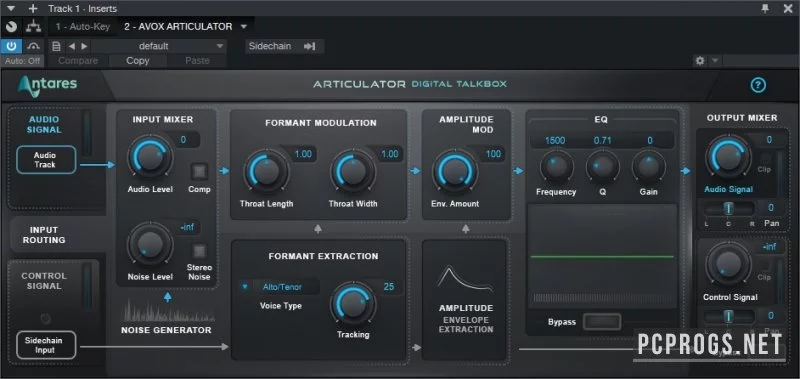Click the Throat Length knob
The height and width of the screenshot is (379, 800).
point(266,171)
